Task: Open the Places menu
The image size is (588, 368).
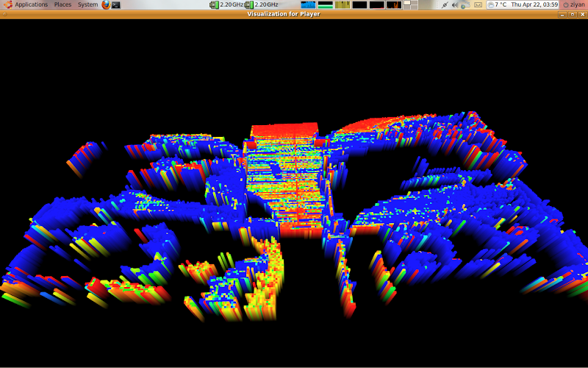Action: pyautogui.click(x=62, y=4)
